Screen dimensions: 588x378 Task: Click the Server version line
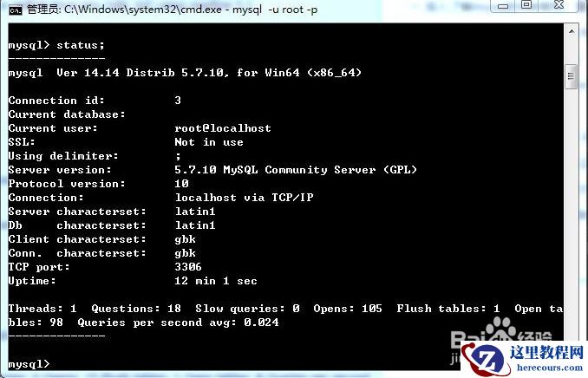click(212, 170)
